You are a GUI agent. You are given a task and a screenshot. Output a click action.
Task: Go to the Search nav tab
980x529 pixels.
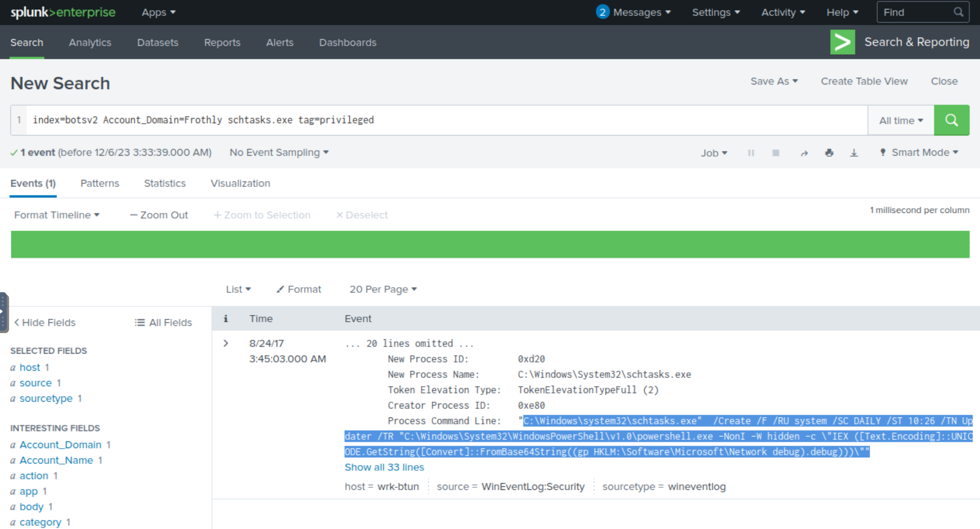[x=27, y=43]
